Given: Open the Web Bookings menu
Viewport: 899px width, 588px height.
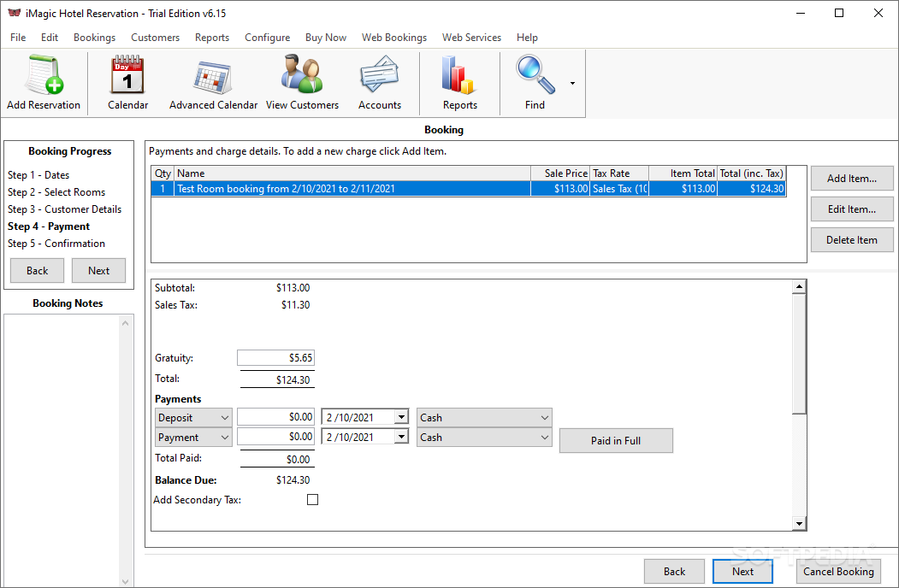Looking at the screenshot, I should click(x=394, y=38).
